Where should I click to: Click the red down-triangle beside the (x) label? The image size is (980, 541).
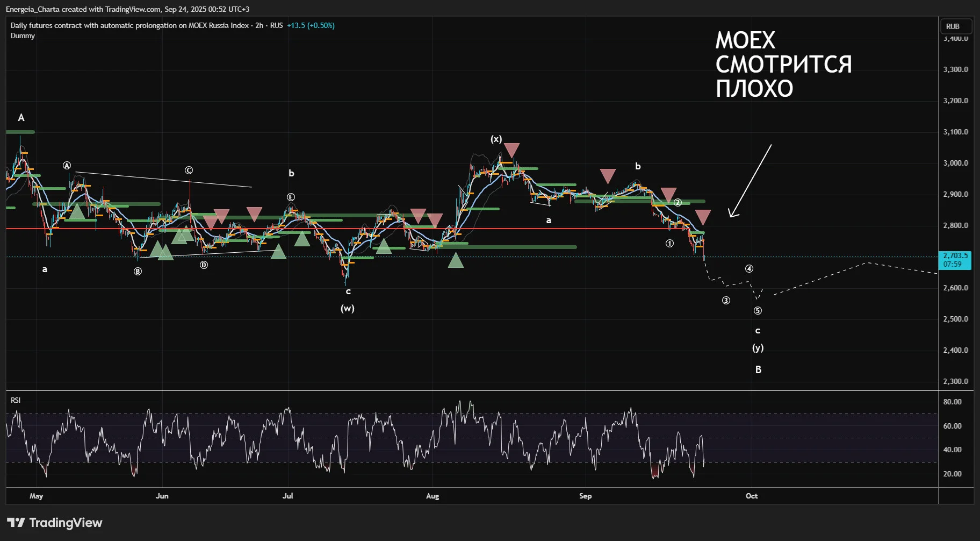coord(511,150)
